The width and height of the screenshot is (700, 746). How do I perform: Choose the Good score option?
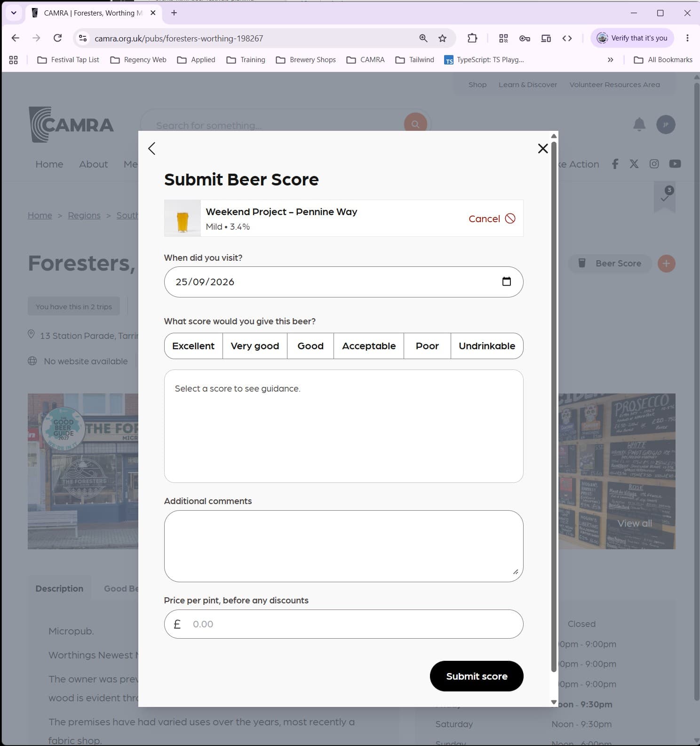click(310, 346)
